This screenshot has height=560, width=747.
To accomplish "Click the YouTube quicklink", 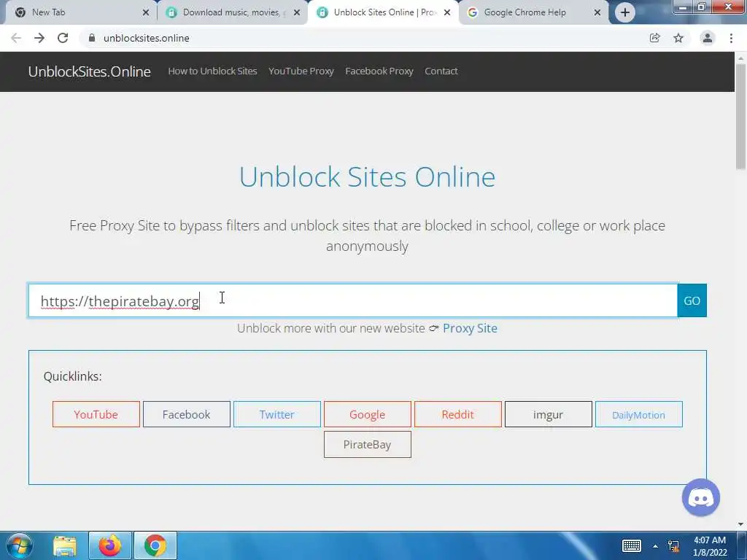I will 96,414.
